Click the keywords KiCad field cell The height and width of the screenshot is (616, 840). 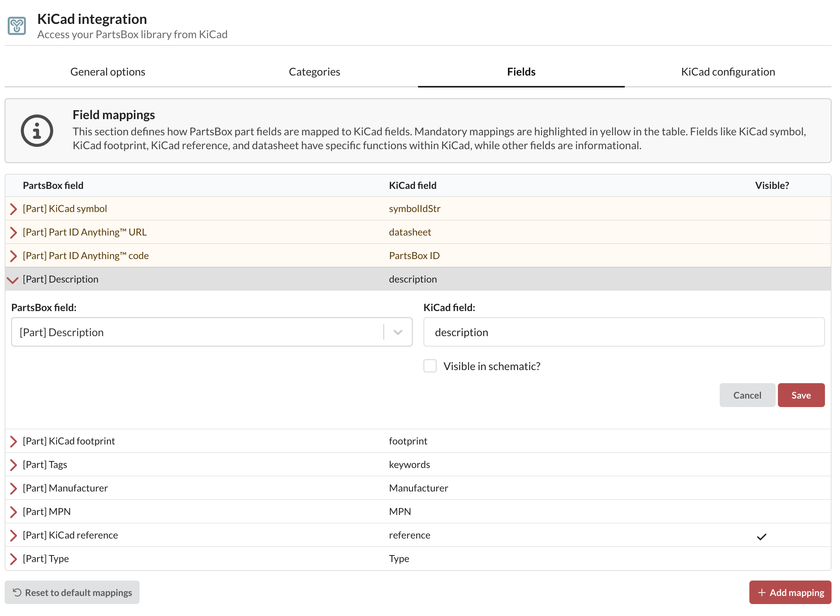(x=409, y=465)
